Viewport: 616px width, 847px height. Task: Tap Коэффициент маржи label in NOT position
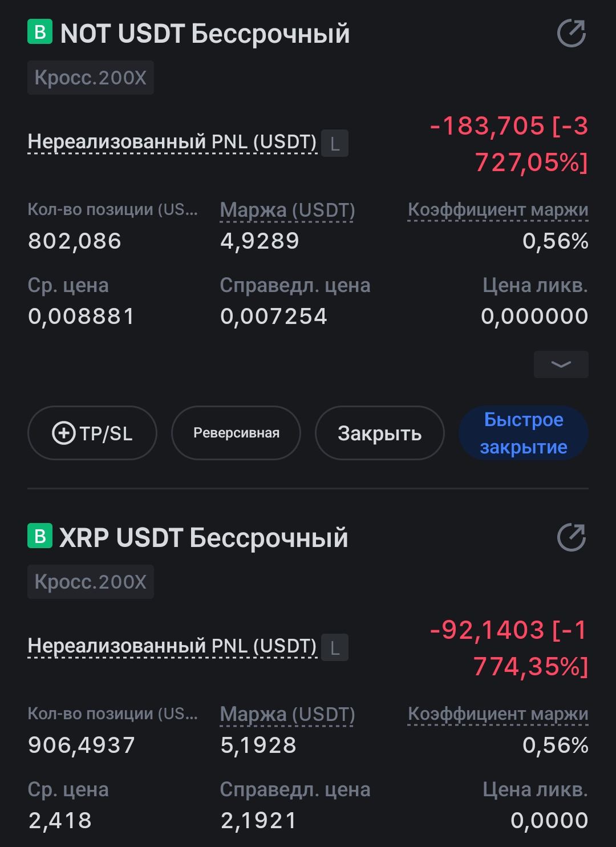[498, 210]
